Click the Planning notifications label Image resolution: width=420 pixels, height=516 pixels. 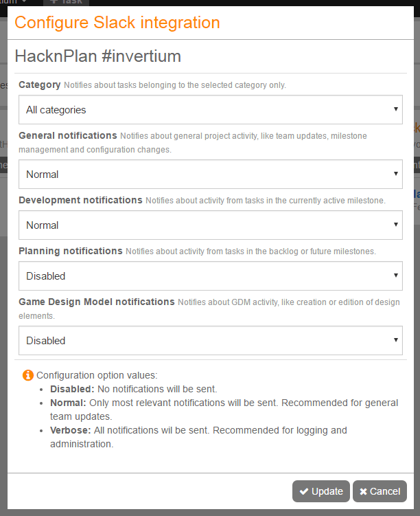[x=71, y=251]
